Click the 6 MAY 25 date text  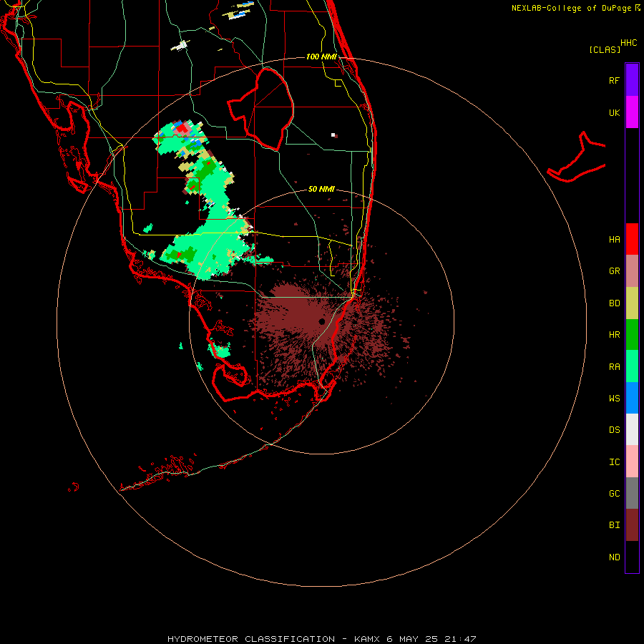click(413, 639)
